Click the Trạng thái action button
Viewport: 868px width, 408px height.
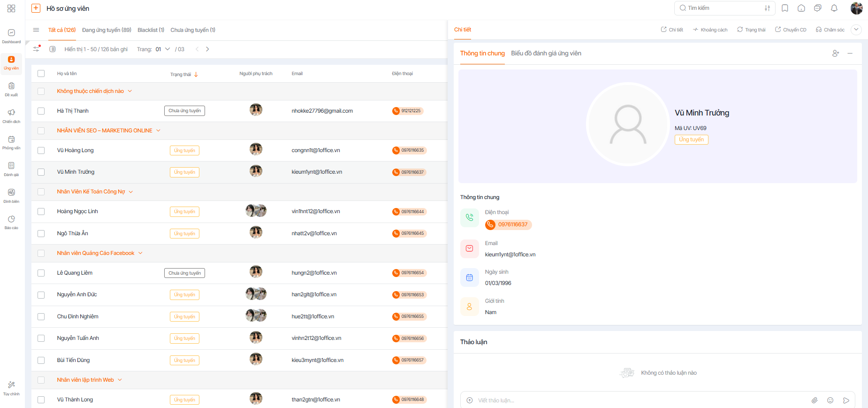point(751,30)
